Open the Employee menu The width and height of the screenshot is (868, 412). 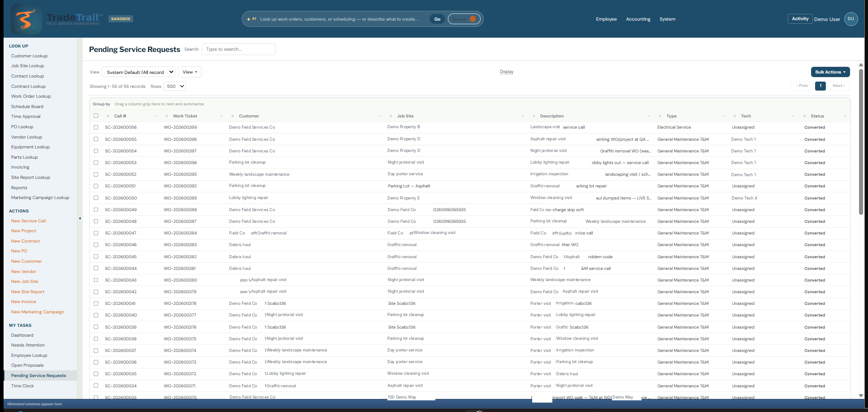click(x=606, y=19)
